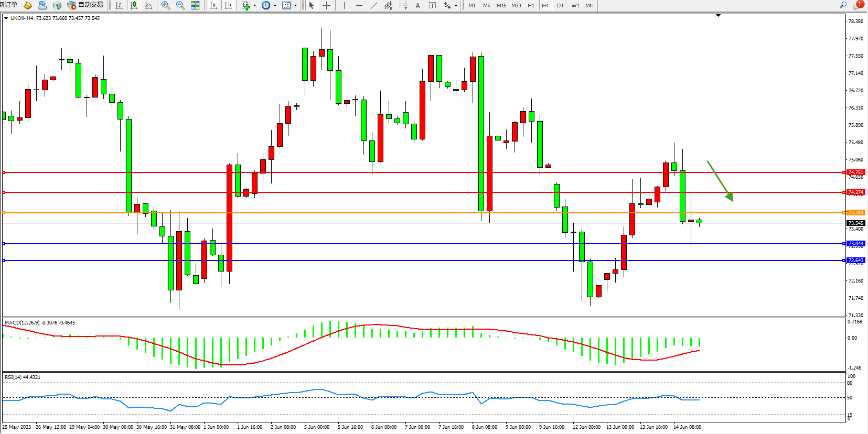Open the notifications chat bubble with badge
Image resolution: width=868 pixels, height=434 pixels.
tap(858, 5)
